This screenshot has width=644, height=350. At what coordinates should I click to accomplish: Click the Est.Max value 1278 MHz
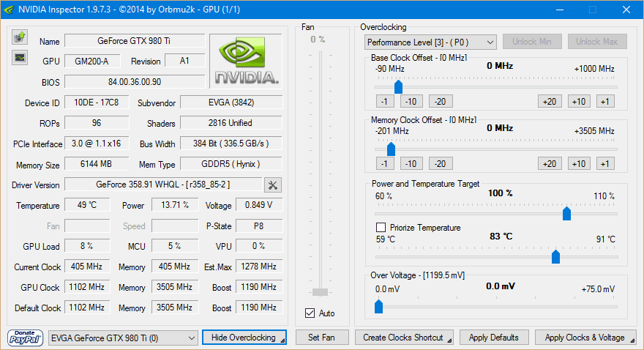259,267
